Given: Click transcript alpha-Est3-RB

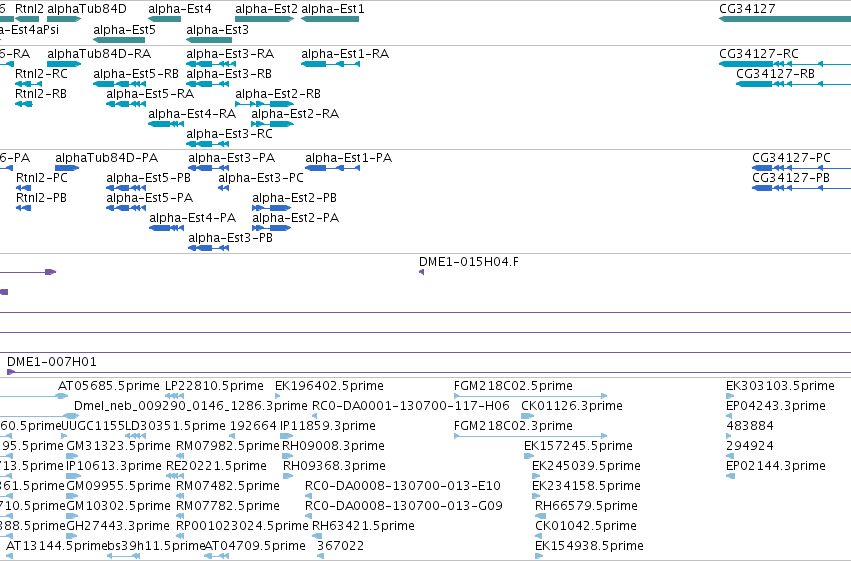Looking at the screenshot, I should [229, 74].
